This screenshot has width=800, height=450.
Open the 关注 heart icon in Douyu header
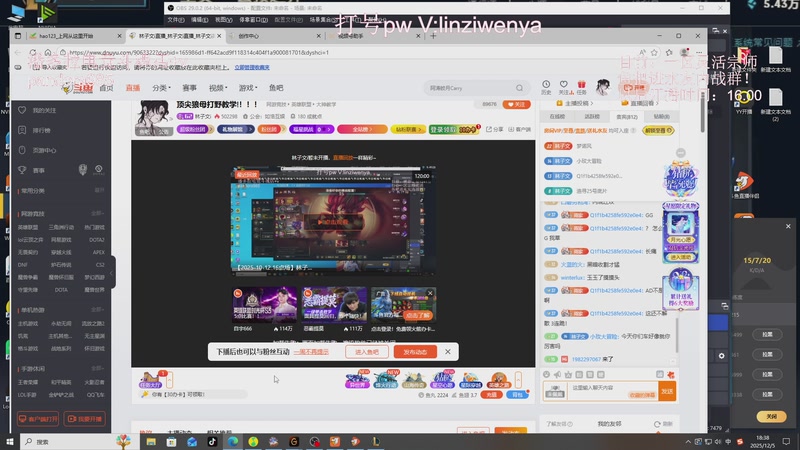563,84
